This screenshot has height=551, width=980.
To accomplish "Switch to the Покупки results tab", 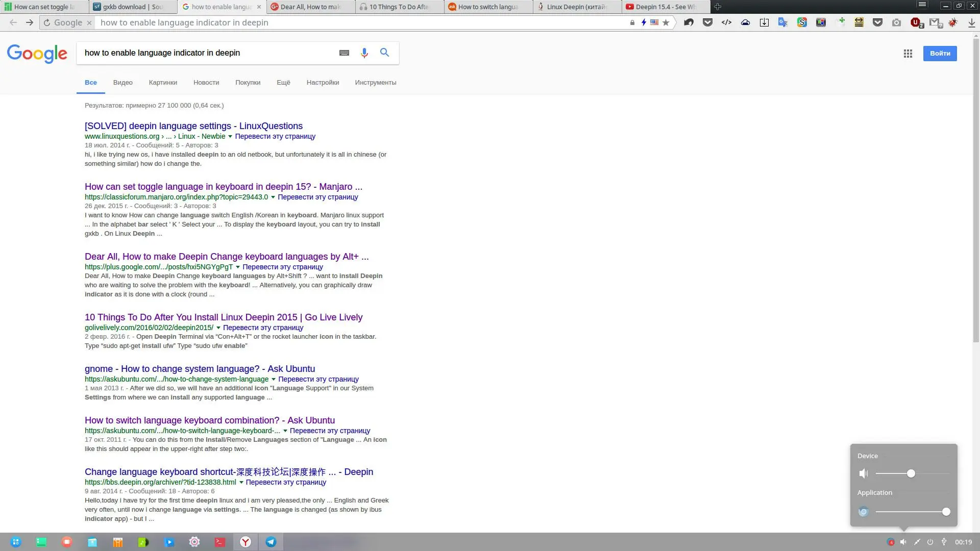I will tap(248, 83).
